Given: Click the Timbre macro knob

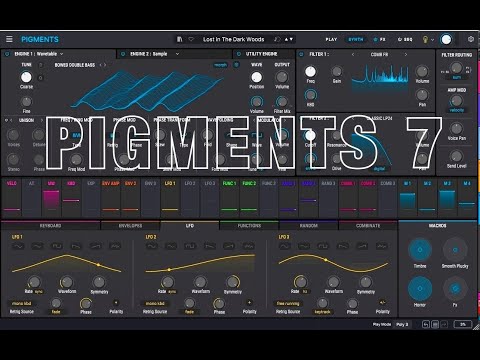Looking at the screenshot, I should click(x=420, y=250).
